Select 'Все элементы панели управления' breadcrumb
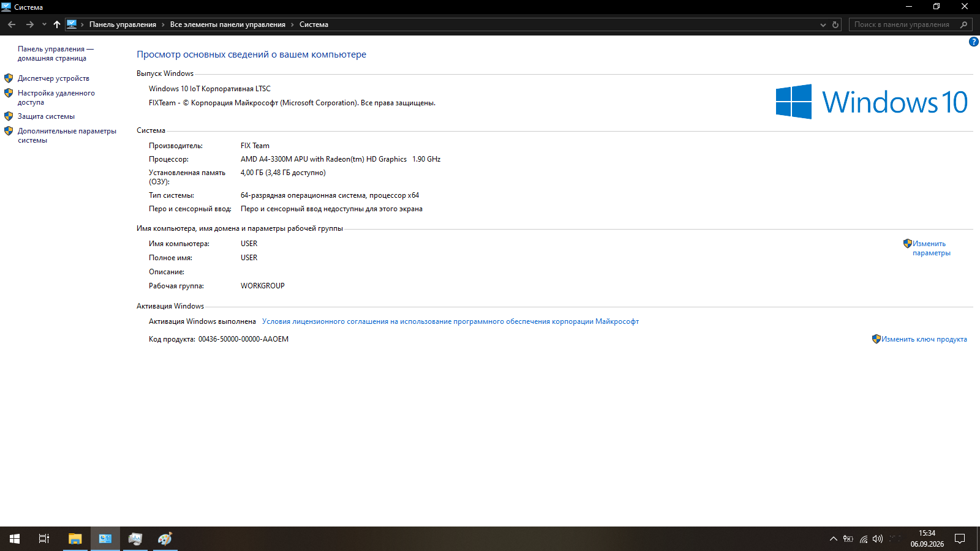This screenshot has width=980, height=551. point(228,24)
